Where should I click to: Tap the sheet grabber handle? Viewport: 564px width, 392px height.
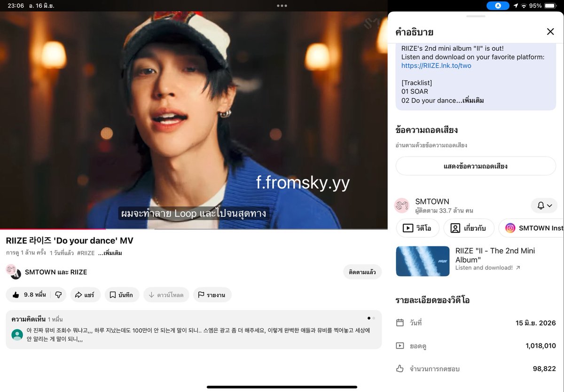coord(476,16)
